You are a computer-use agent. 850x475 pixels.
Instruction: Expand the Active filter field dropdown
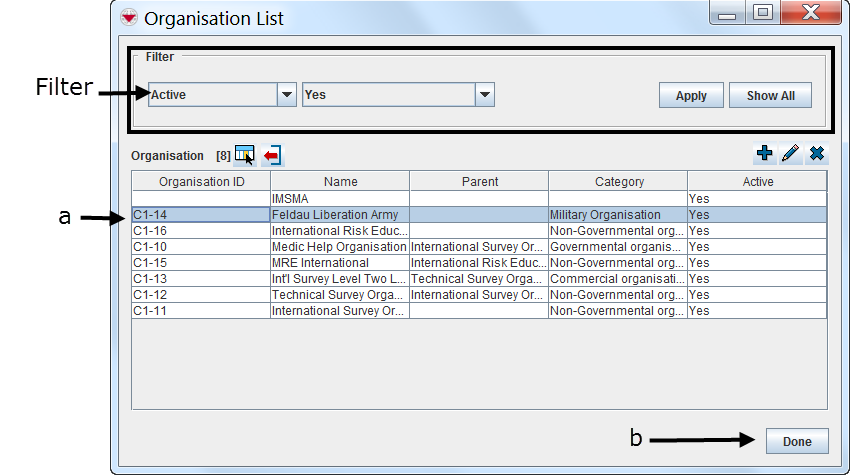[x=287, y=95]
